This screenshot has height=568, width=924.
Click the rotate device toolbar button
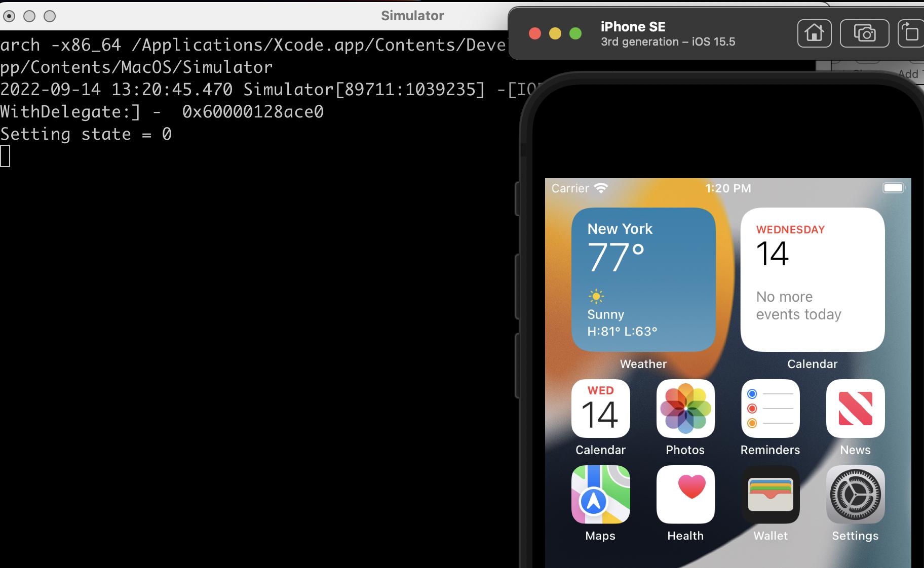click(911, 33)
